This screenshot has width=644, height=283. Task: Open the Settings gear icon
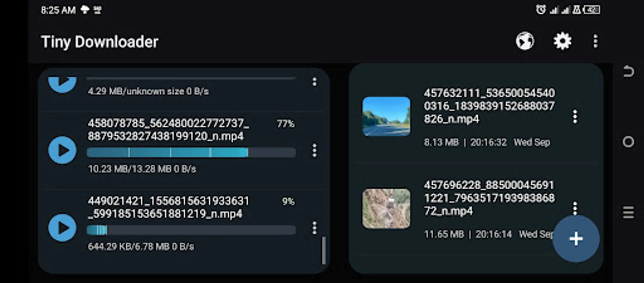[562, 41]
